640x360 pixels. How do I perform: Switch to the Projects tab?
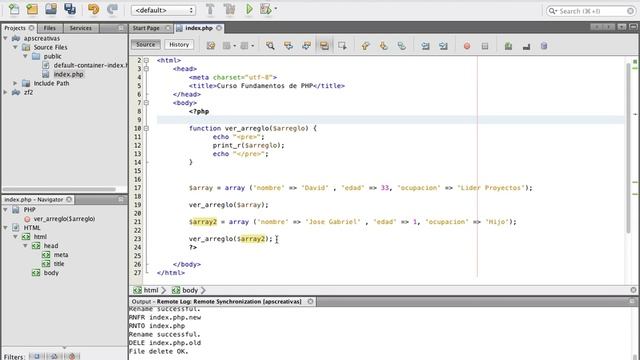[15, 28]
